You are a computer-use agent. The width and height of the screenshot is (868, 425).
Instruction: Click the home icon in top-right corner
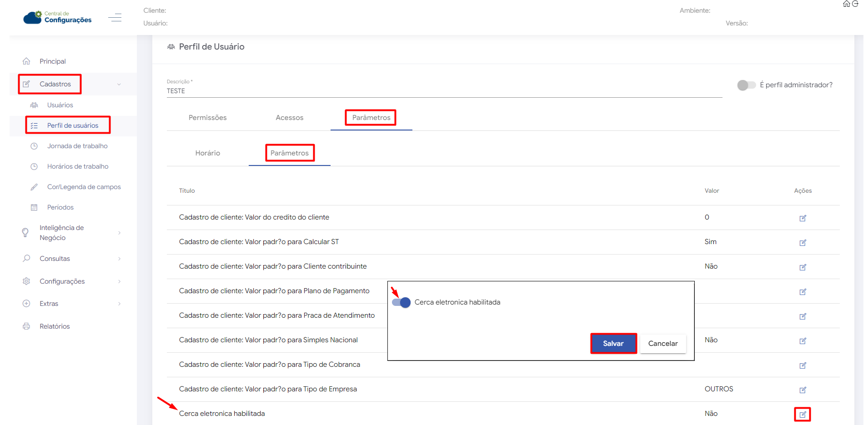tap(846, 4)
